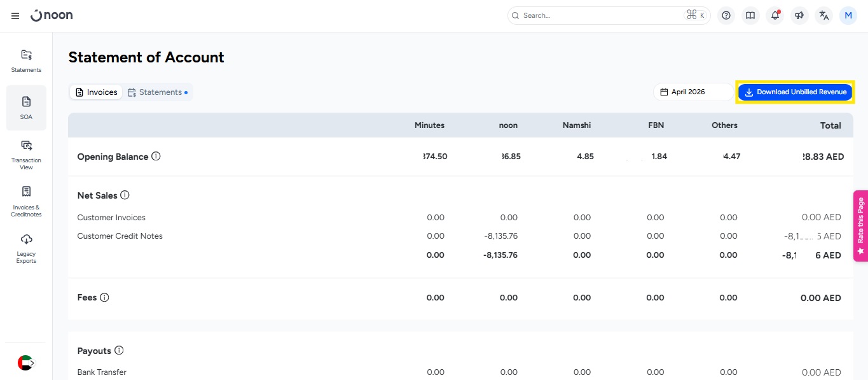The image size is (868, 380).
Task: Click the announcements megaphone icon
Action: coord(799,16)
